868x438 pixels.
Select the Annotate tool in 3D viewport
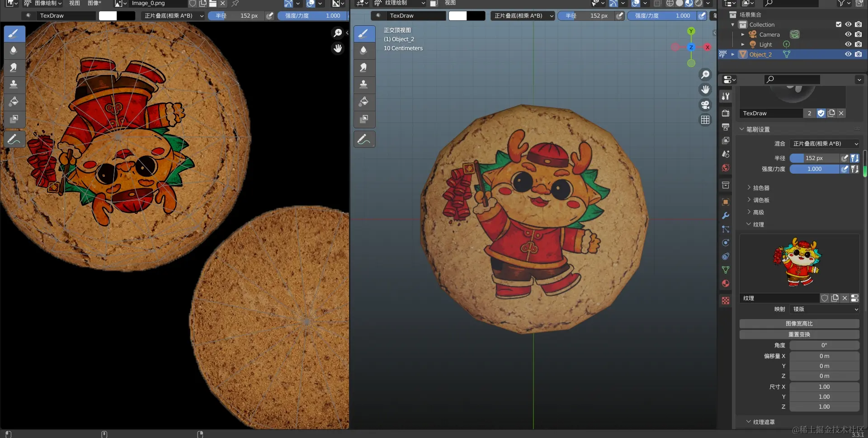[x=364, y=139]
